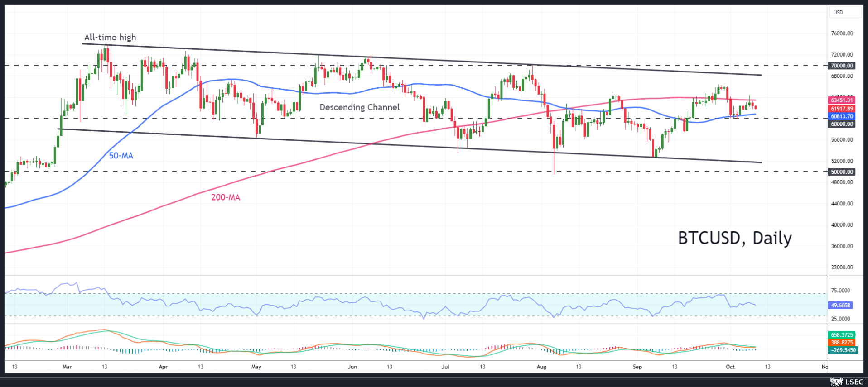
Task: Select the 'BTCUSD, Daily' title text
Action: click(734, 238)
